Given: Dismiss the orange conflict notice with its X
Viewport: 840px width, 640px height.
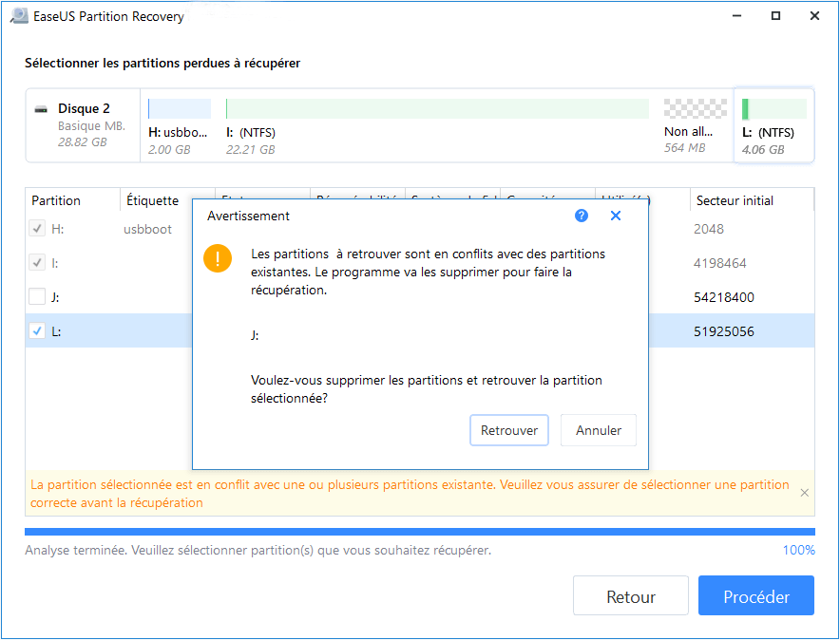Looking at the screenshot, I should 804,493.
